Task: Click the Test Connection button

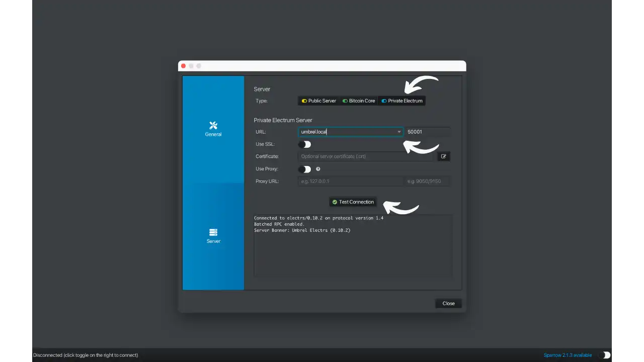Action: click(x=353, y=202)
